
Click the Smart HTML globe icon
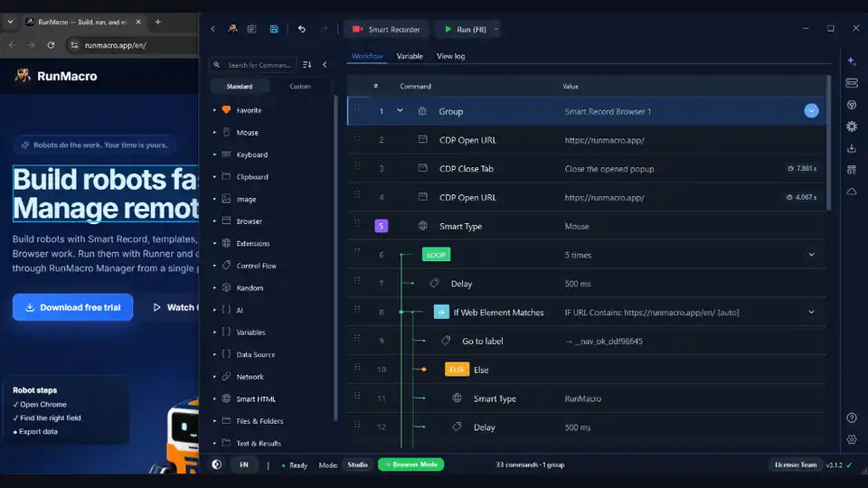click(226, 399)
